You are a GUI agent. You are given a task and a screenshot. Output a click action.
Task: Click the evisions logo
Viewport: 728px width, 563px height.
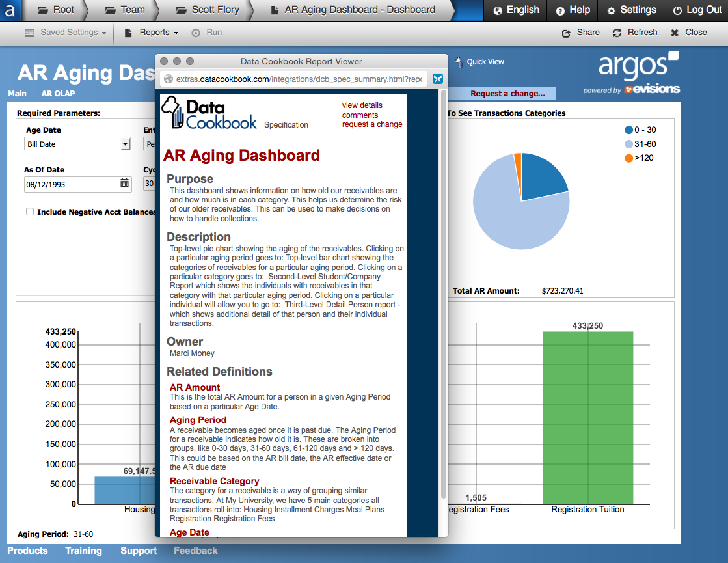652,89
